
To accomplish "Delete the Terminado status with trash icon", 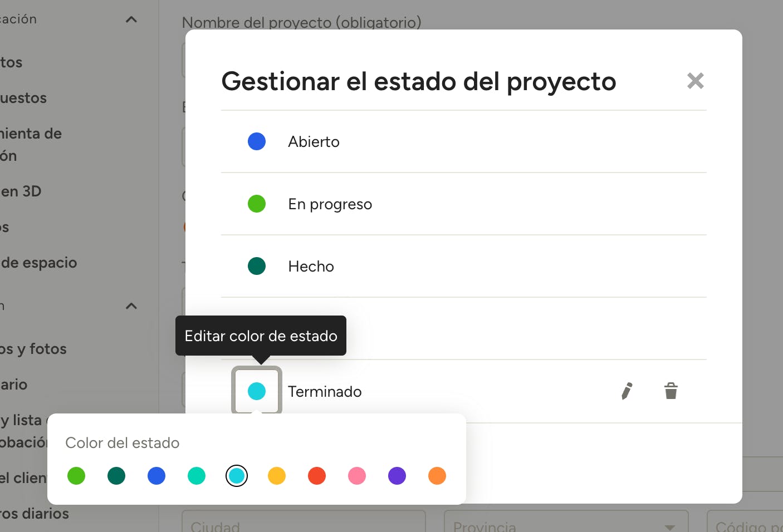I will tap(671, 391).
